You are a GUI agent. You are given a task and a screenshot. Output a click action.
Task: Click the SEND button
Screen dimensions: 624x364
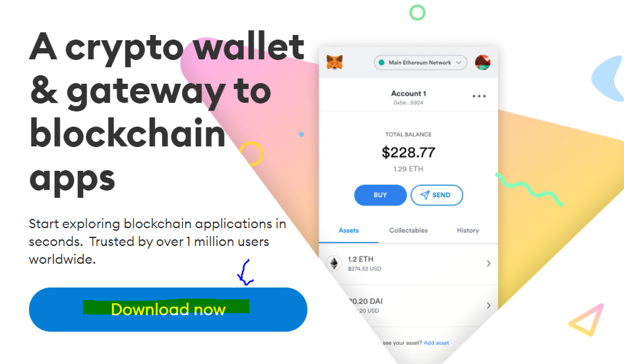point(437,195)
